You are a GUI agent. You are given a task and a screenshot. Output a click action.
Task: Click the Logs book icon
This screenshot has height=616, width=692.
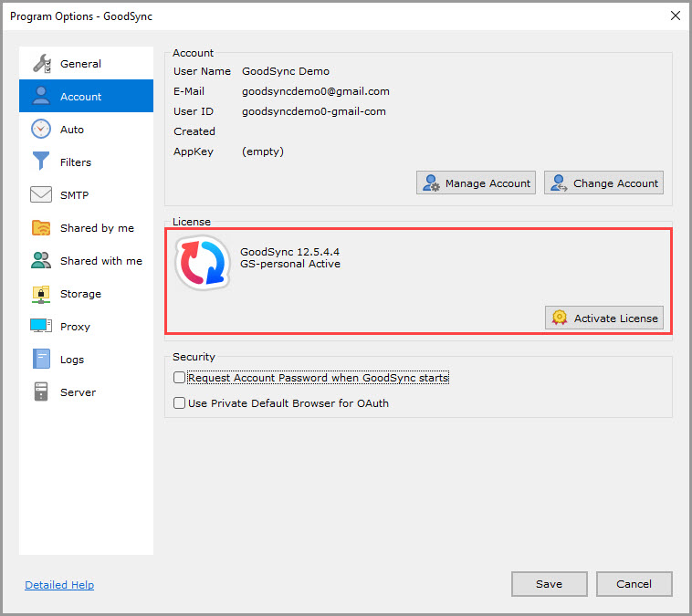[41, 359]
